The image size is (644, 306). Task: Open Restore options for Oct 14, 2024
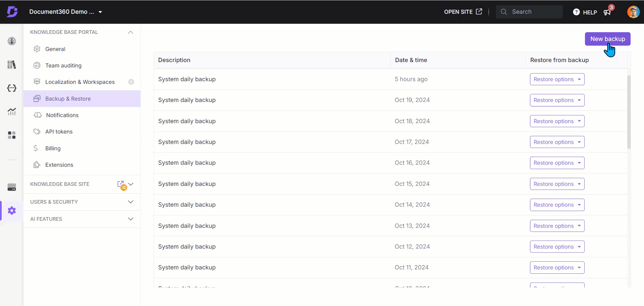pyautogui.click(x=557, y=205)
